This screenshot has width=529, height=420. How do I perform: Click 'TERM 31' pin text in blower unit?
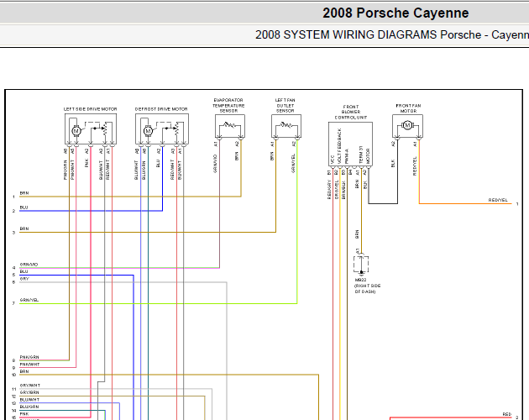click(x=361, y=155)
